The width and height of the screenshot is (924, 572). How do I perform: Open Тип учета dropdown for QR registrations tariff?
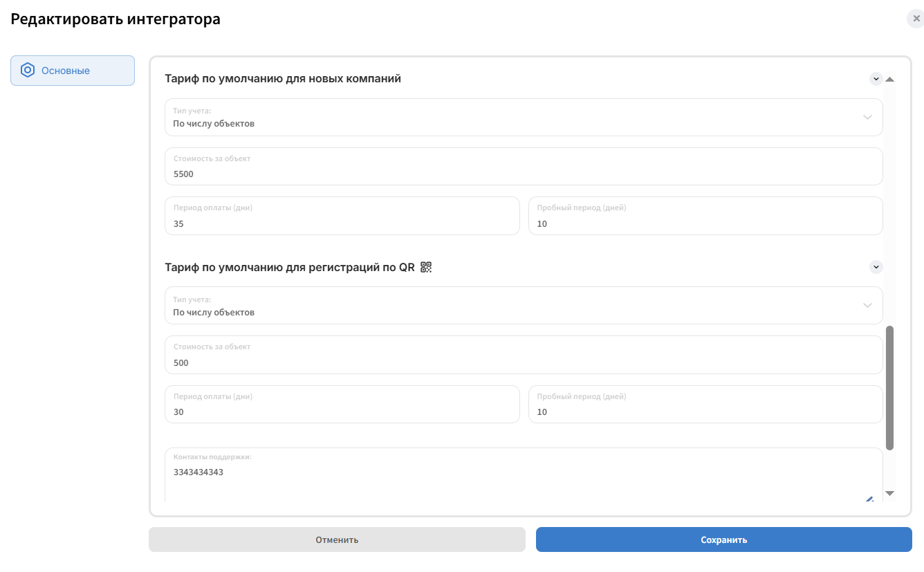point(524,305)
